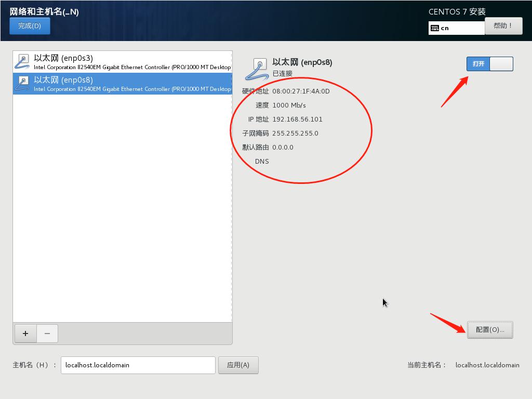Click the large enp0s8 ethernet icon in details
The height and width of the screenshot is (399, 532).
pos(257,69)
